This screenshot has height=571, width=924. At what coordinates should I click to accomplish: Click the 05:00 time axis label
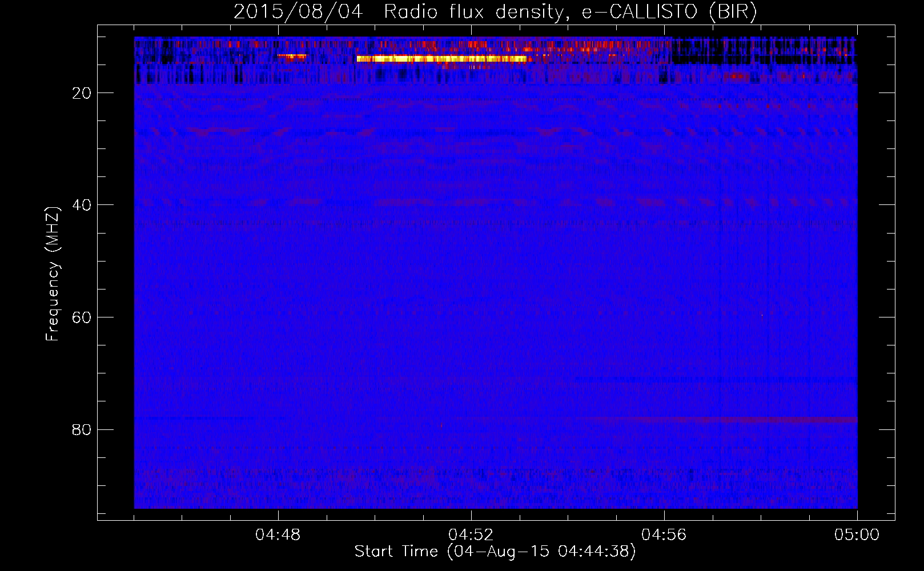coord(857,535)
